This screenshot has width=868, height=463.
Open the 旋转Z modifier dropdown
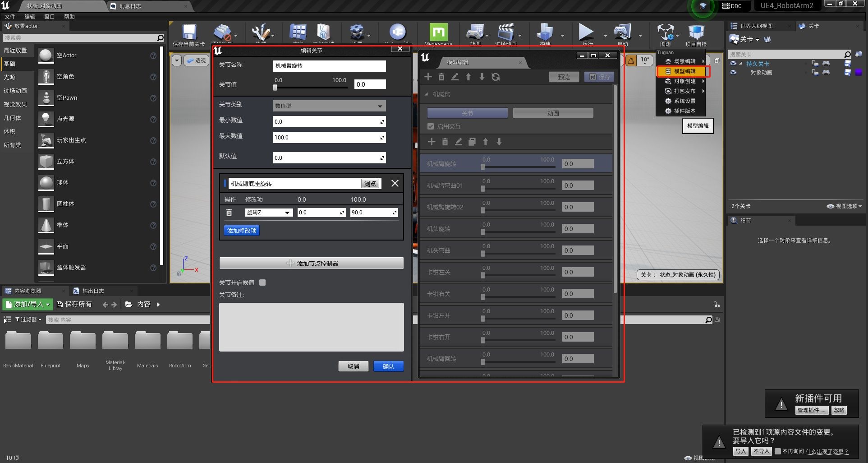(x=269, y=213)
